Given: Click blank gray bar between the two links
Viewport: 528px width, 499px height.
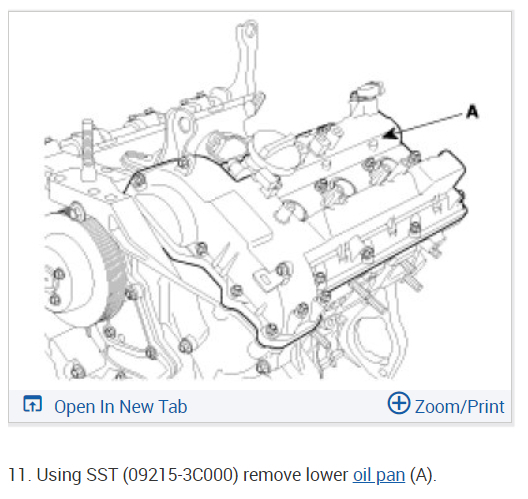Looking at the screenshot, I should 286,406.
